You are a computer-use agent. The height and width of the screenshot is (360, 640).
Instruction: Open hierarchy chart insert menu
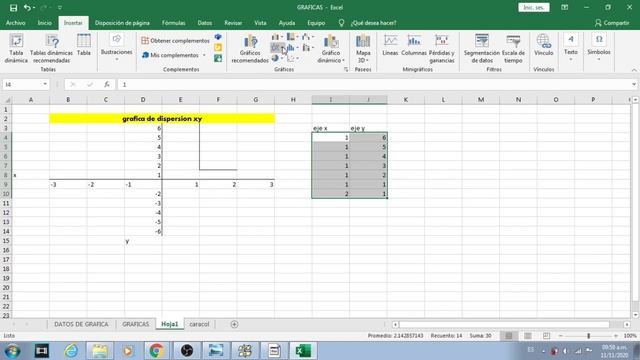point(292,37)
